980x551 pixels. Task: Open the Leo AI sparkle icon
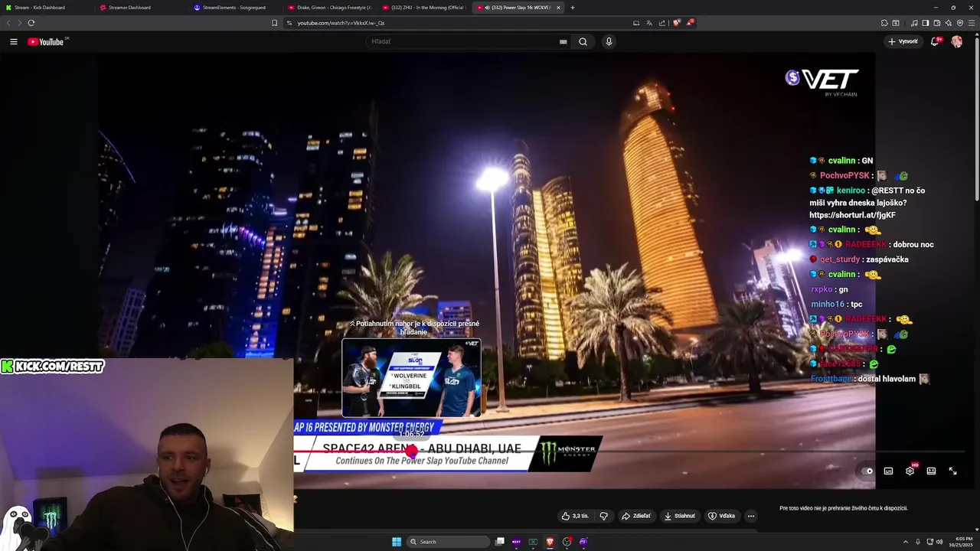[x=949, y=23]
